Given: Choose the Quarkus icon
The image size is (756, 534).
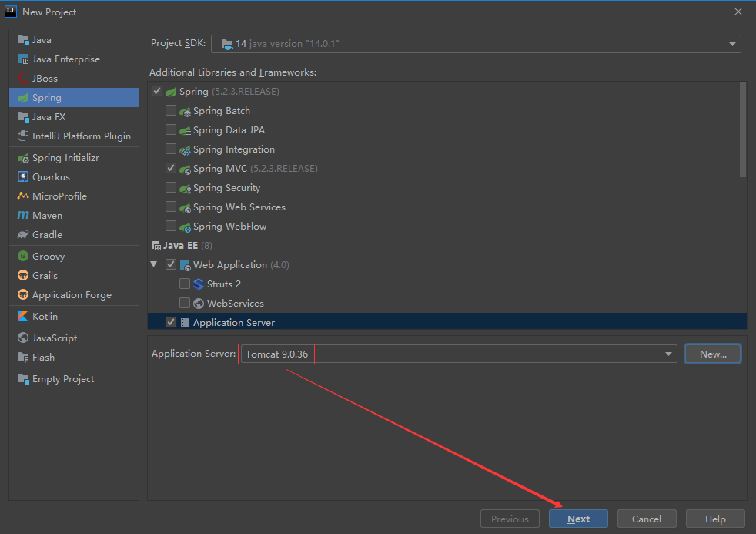Looking at the screenshot, I should [23, 177].
